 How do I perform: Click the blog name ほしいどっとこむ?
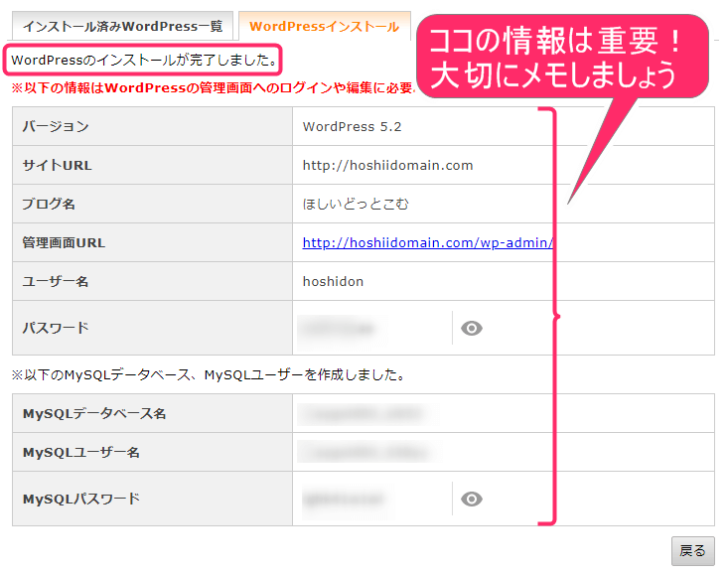[356, 204]
